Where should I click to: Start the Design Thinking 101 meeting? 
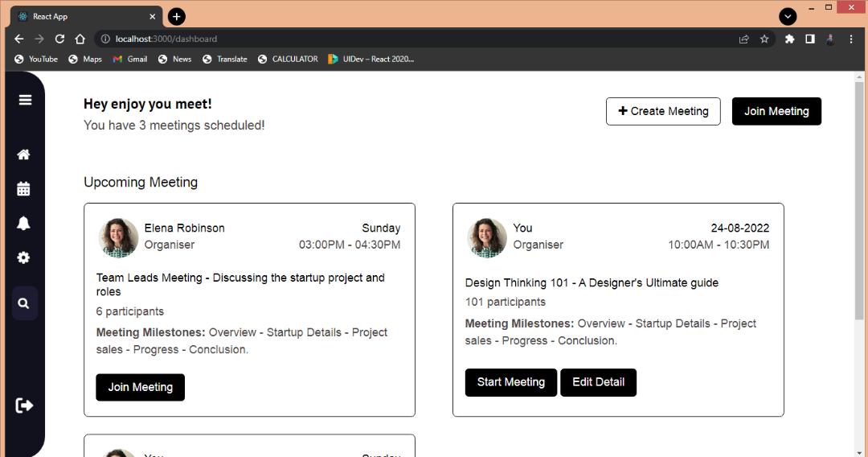pyautogui.click(x=511, y=382)
